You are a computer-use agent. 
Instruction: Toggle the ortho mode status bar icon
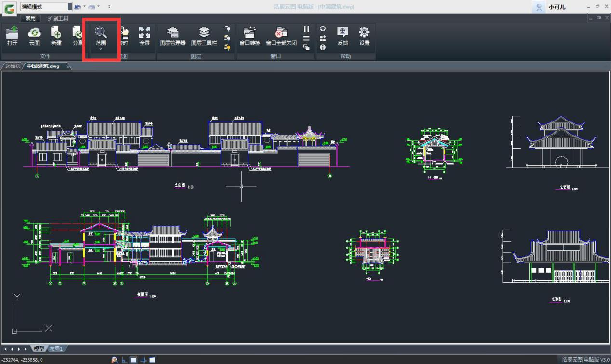pyautogui.click(x=124, y=360)
